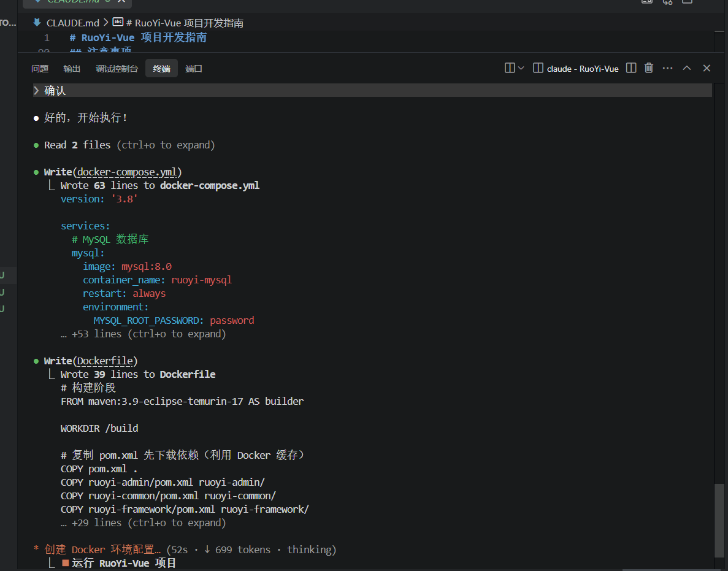This screenshot has width=728, height=571.
Task: Click the '创建 Docker 环境配置…' status line
Action: click(102, 550)
